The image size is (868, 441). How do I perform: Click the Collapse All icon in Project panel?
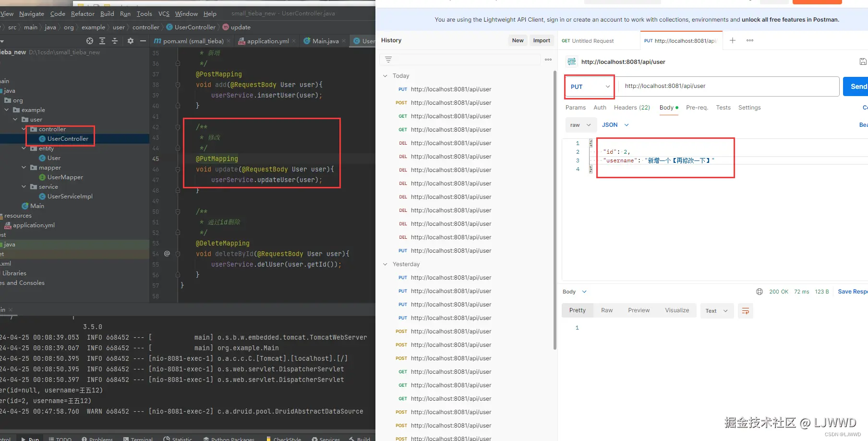point(115,41)
